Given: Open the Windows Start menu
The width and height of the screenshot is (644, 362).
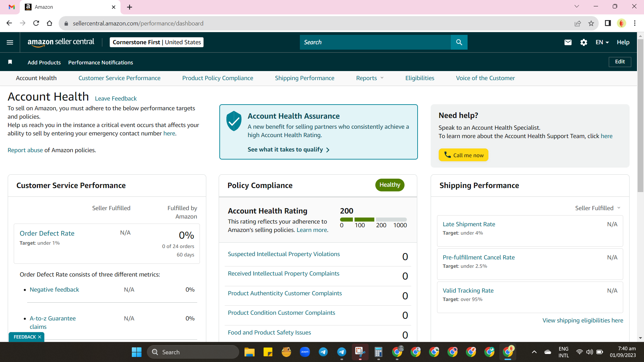Looking at the screenshot, I should [137, 352].
